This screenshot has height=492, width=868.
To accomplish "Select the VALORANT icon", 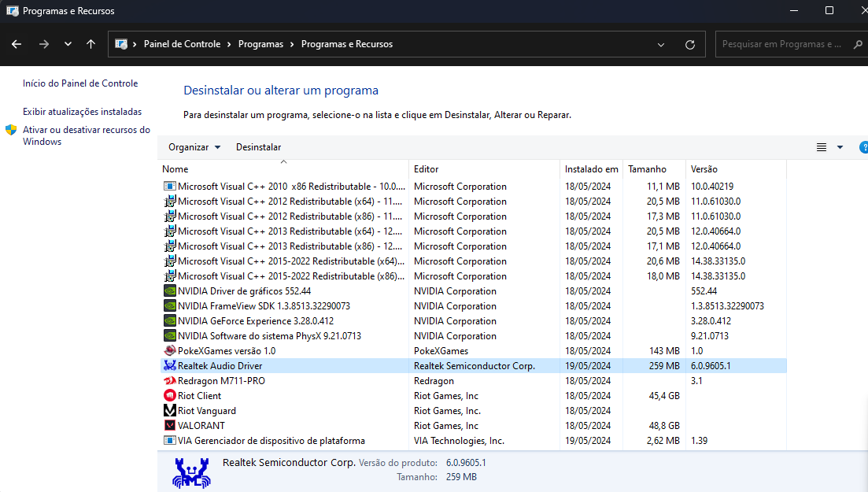I will (170, 426).
